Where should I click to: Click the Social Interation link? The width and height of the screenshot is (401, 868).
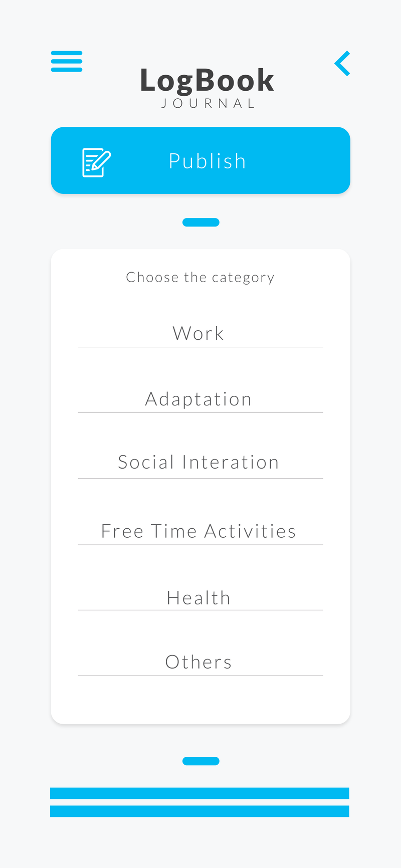[198, 461]
